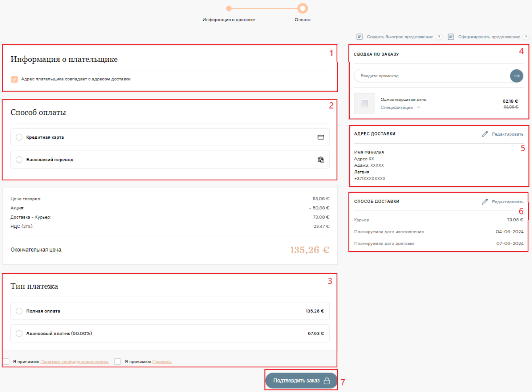Click the Доставка – Курьер label
The image size is (532, 392).
coord(31,217)
